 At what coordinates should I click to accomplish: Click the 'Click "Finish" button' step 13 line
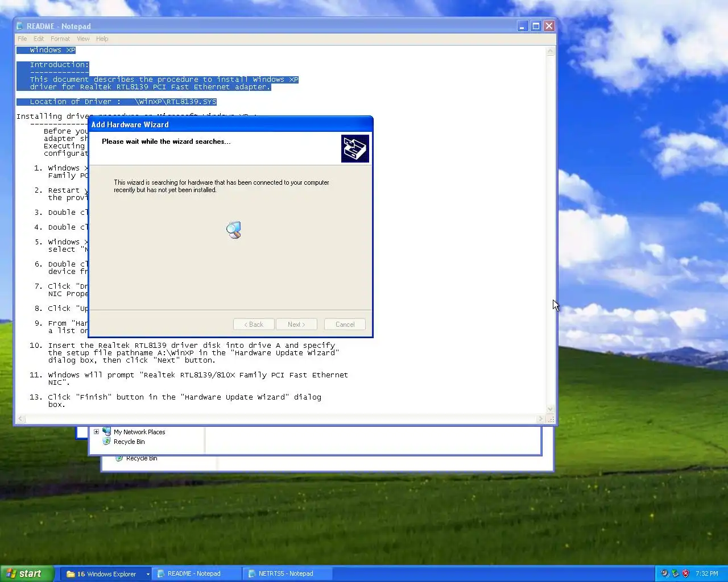pos(185,397)
